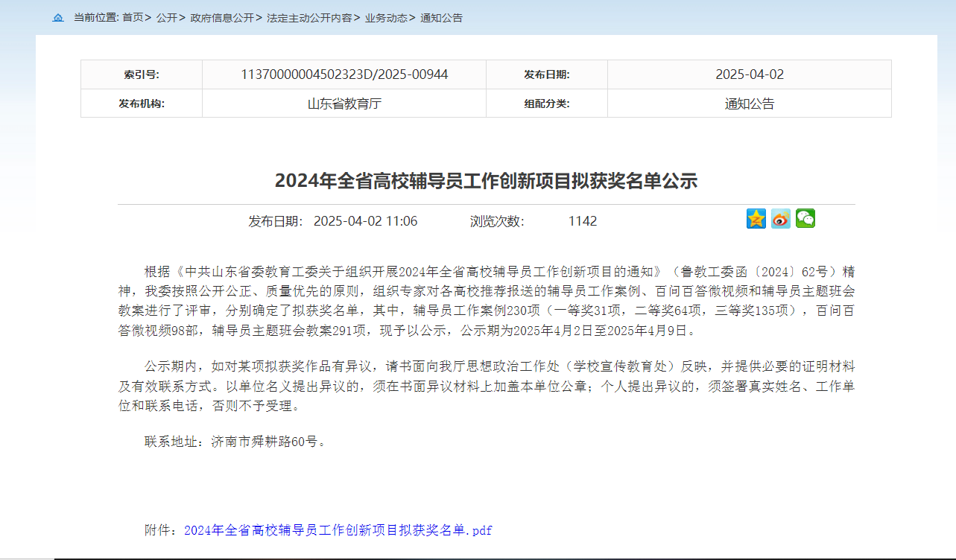The height and width of the screenshot is (560, 956).
Task: Go to 首页 in the breadcrumb
Action: pyautogui.click(x=133, y=18)
